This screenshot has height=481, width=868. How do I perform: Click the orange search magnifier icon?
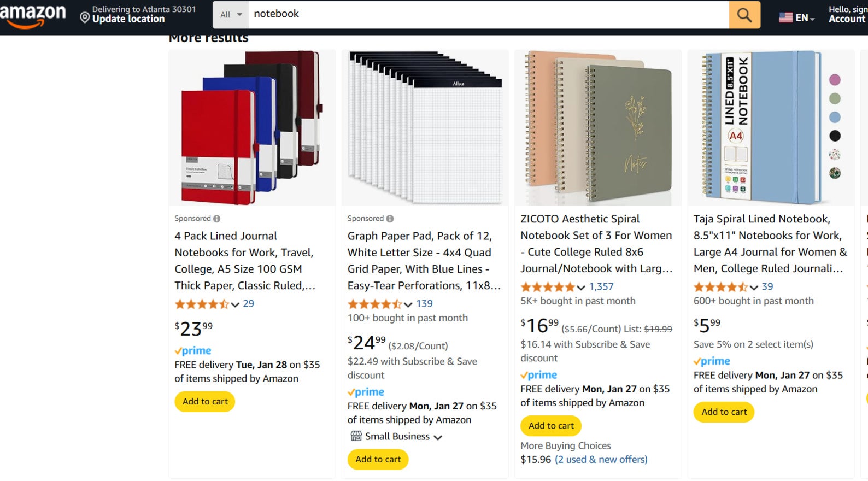744,15
